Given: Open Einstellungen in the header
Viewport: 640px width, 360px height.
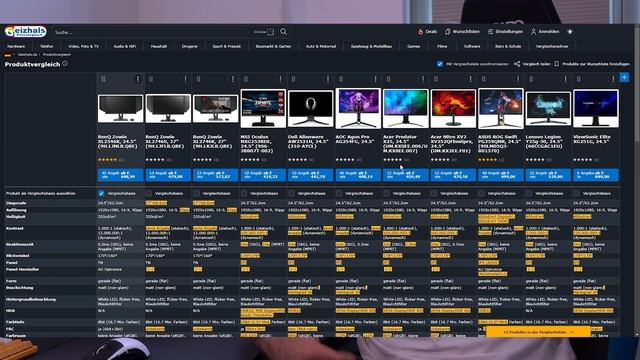Looking at the screenshot, I should tap(505, 31).
